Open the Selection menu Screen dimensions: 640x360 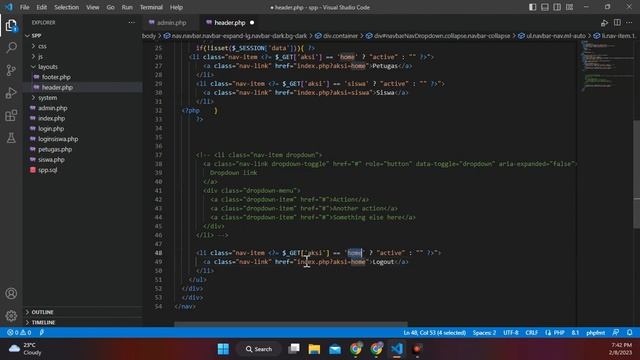point(67,7)
